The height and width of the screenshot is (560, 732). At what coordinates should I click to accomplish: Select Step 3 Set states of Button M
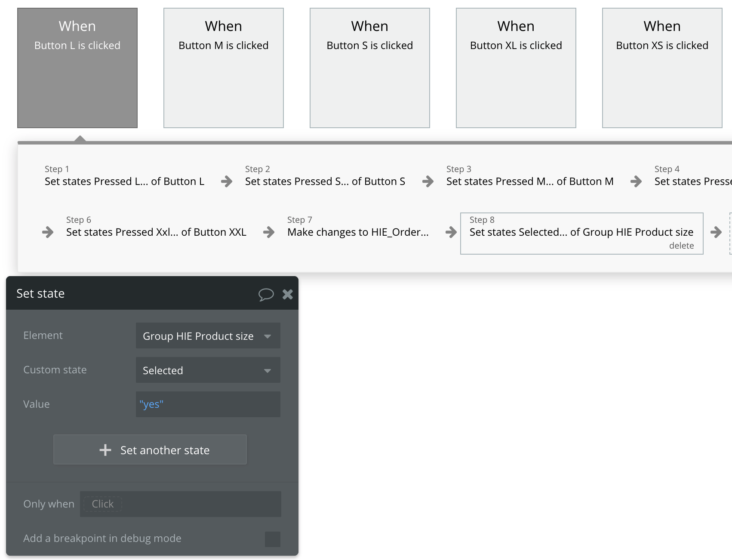click(x=529, y=181)
